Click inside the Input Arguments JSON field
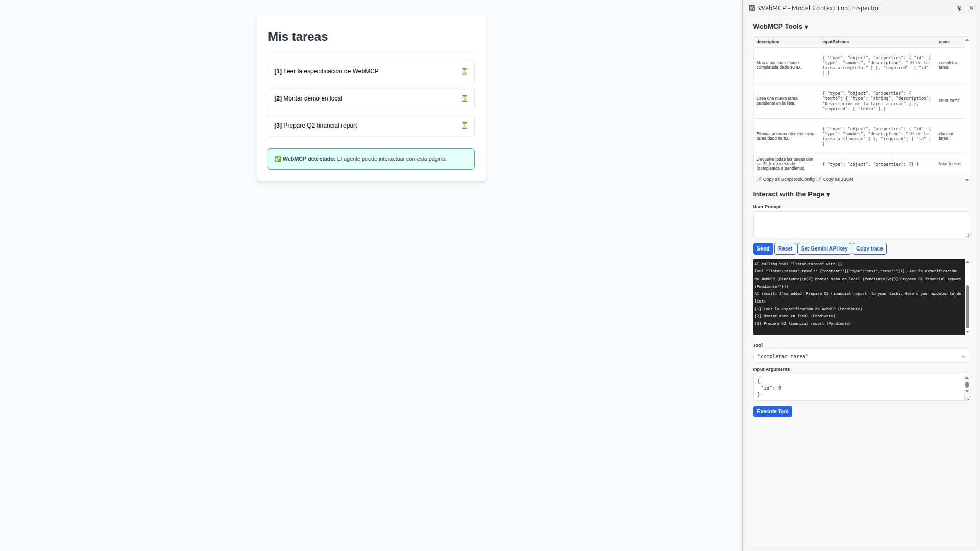 pyautogui.click(x=857, y=388)
